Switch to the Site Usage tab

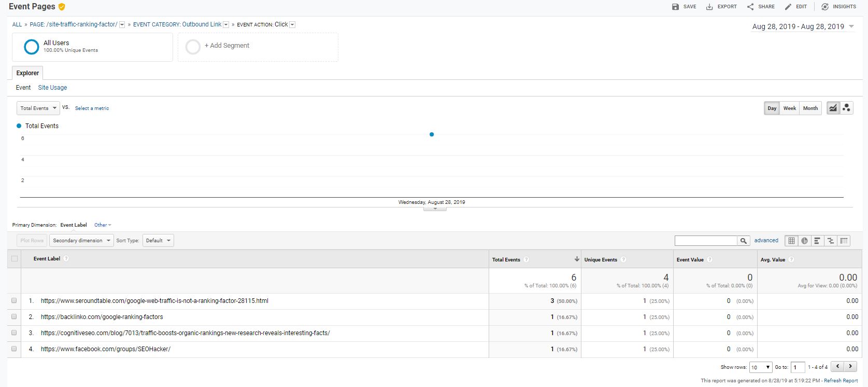(x=52, y=88)
